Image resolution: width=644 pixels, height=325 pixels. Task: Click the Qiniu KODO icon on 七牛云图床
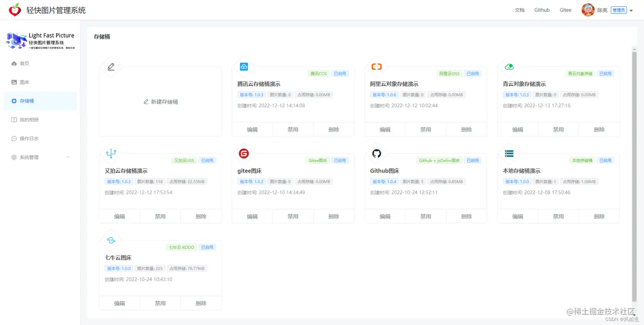pos(111,240)
